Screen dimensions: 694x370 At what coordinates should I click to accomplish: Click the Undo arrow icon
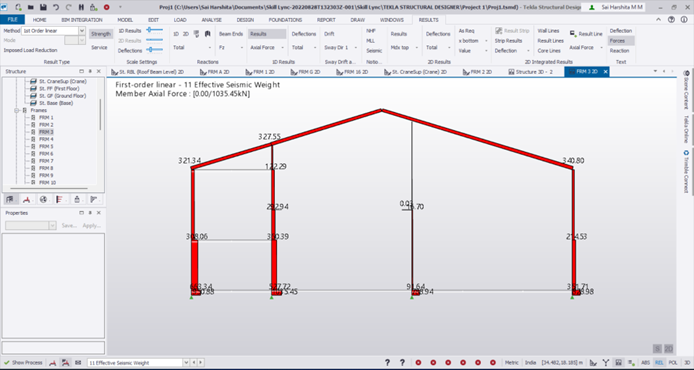(56, 7)
